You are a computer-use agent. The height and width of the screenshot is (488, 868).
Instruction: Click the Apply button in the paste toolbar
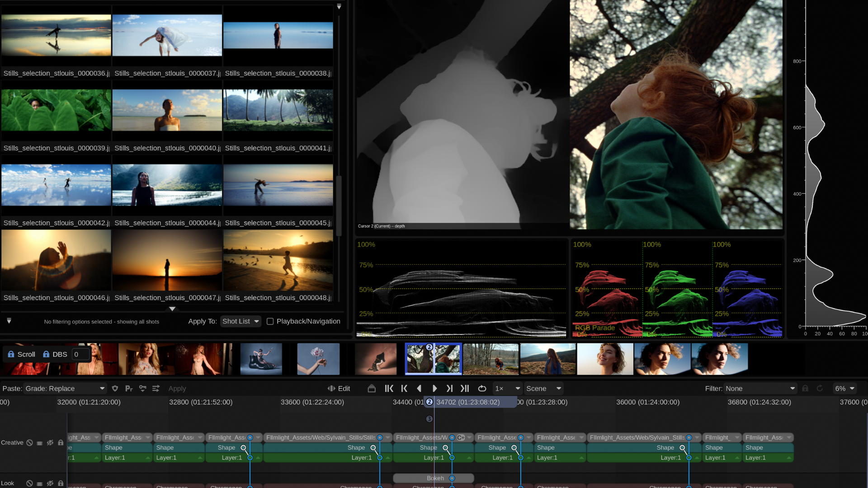coord(177,388)
